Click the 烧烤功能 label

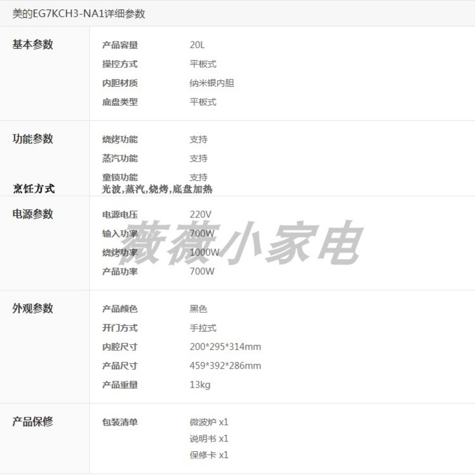coord(120,140)
